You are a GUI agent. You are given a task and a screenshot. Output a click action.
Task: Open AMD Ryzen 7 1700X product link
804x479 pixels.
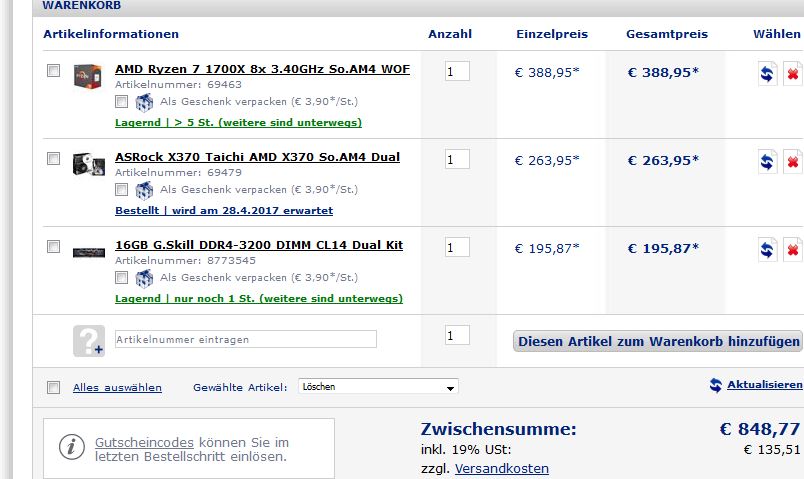tap(263, 69)
